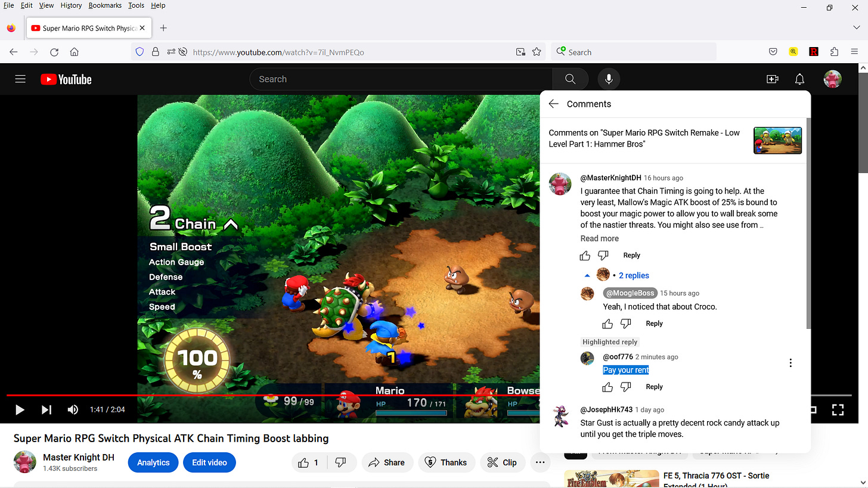The width and height of the screenshot is (868, 488).
Task: Open the View menu
Action: click(x=46, y=5)
